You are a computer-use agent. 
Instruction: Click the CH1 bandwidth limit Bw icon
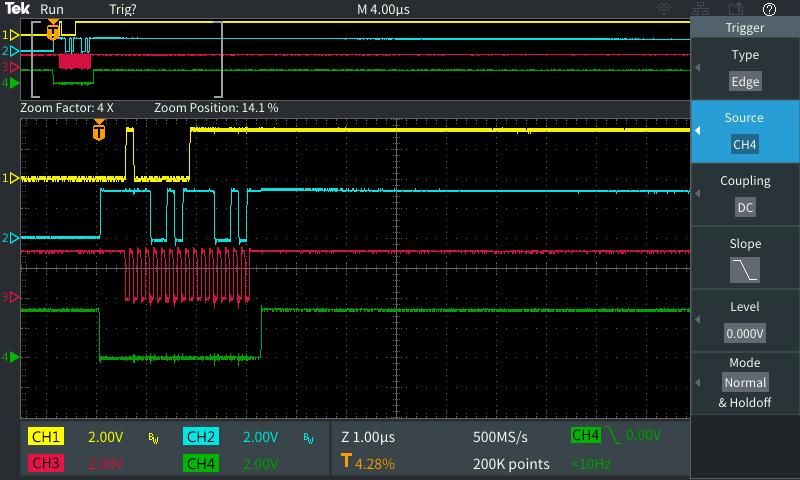(x=154, y=438)
